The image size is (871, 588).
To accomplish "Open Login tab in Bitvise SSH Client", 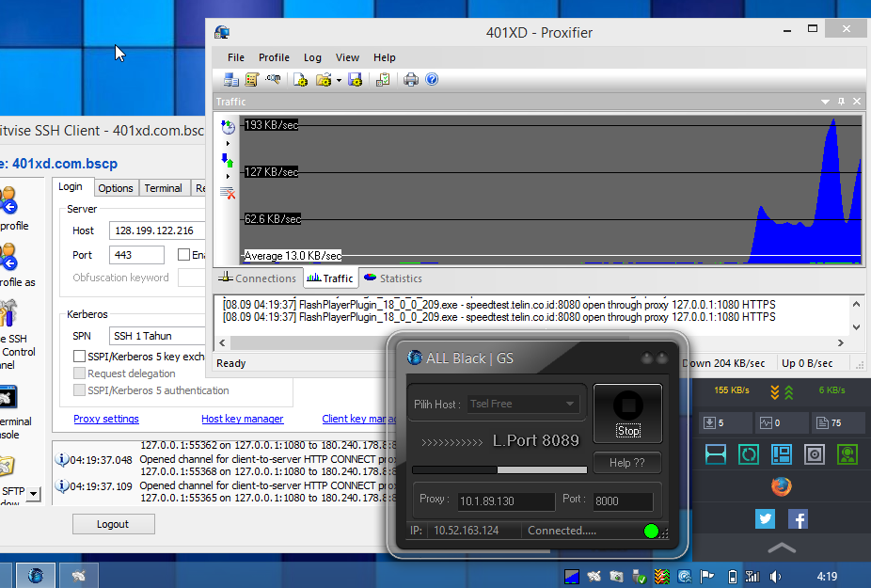I will (71, 186).
